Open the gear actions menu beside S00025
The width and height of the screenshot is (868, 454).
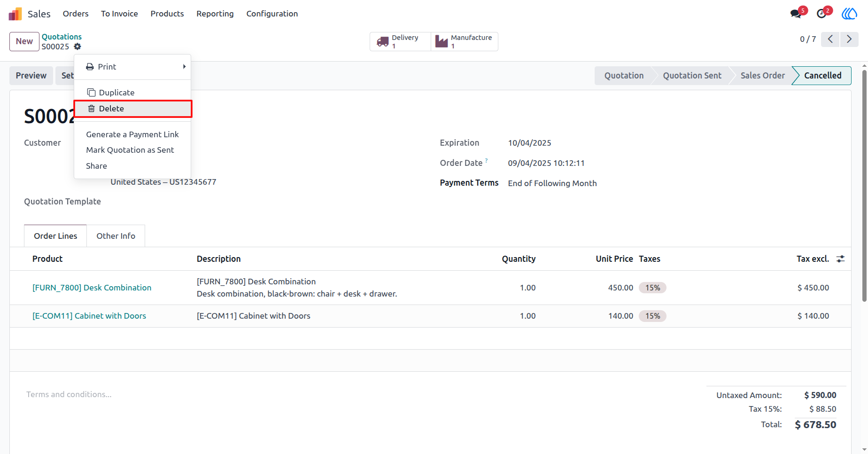pyautogui.click(x=77, y=47)
